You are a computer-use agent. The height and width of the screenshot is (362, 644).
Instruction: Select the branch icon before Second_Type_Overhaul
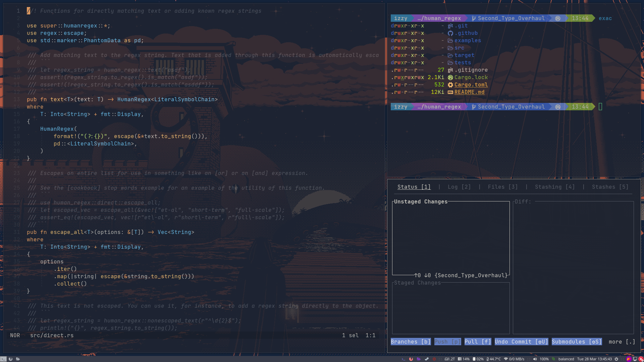pos(474,18)
